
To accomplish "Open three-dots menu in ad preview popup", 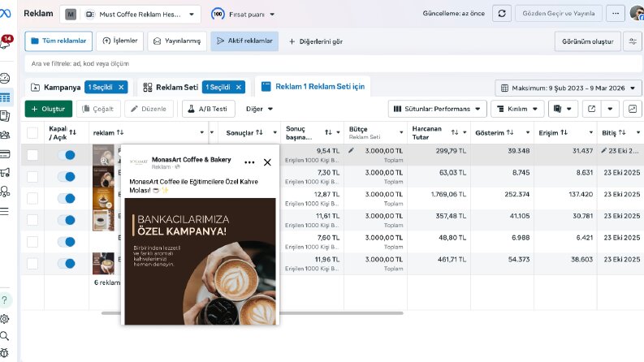I will [249, 162].
